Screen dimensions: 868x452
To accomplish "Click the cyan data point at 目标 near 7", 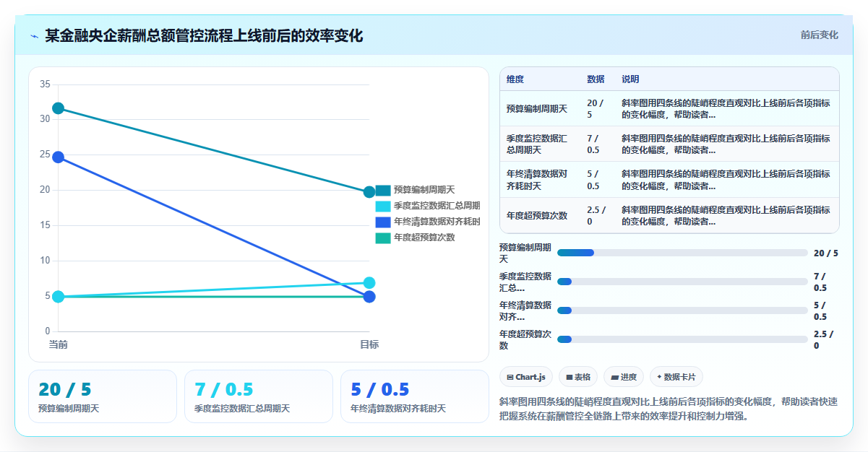I will point(369,282).
